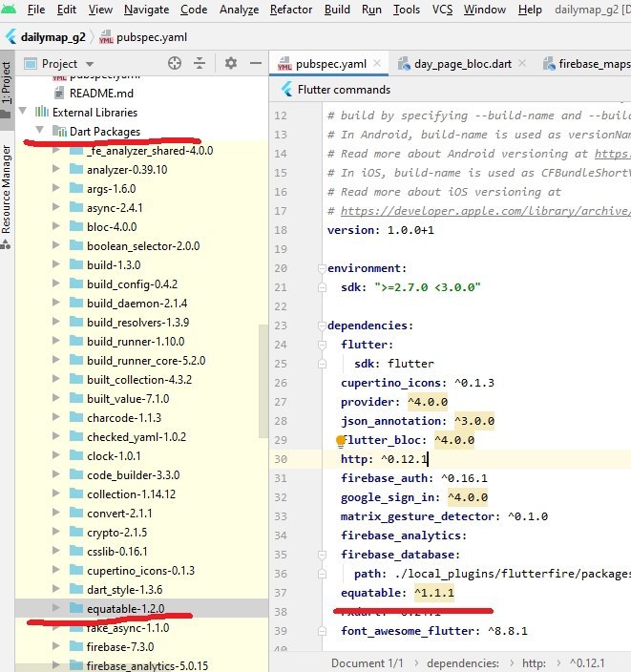Open the Help menu
This screenshot has width=631, height=672.
click(530, 9)
